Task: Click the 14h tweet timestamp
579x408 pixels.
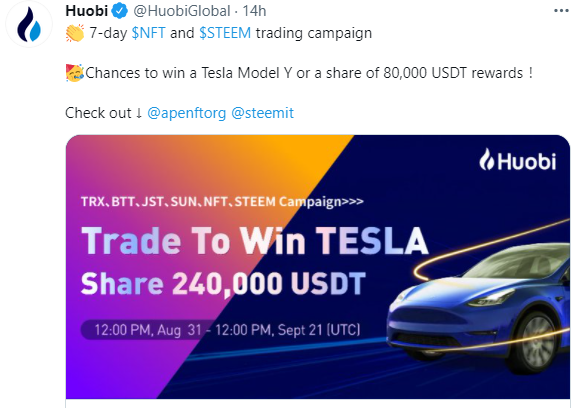Action: [x=254, y=11]
